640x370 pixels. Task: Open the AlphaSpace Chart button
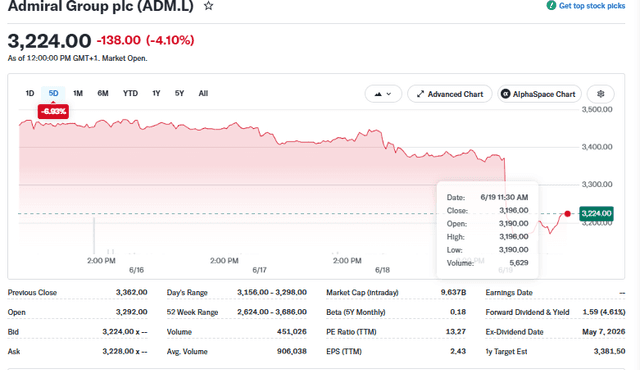pyautogui.click(x=539, y=94)
